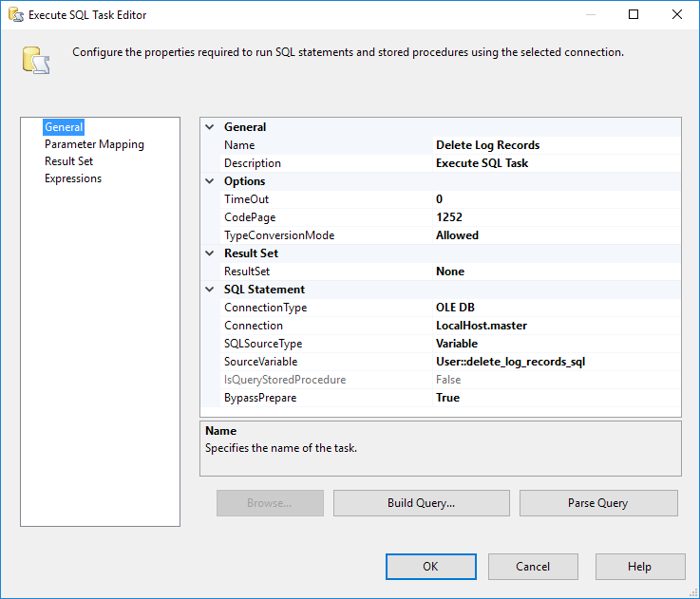Collapse the Result Set property group

(x=209, y=253)
